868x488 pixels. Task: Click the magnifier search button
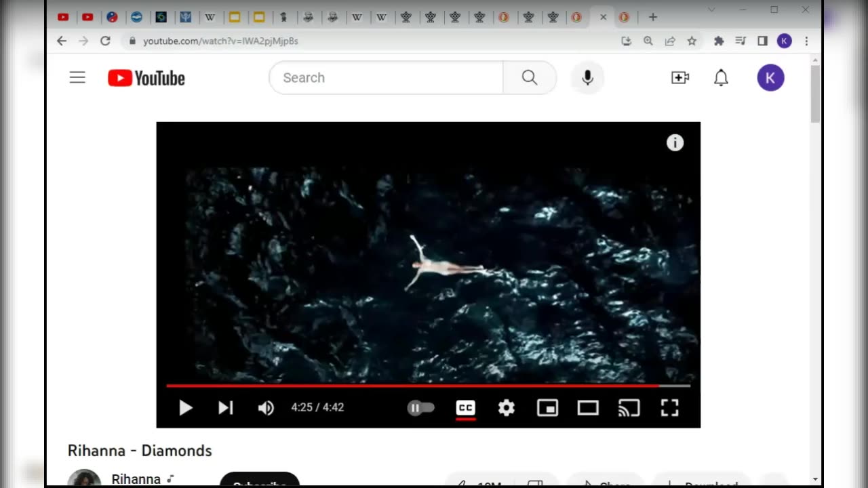530,77
